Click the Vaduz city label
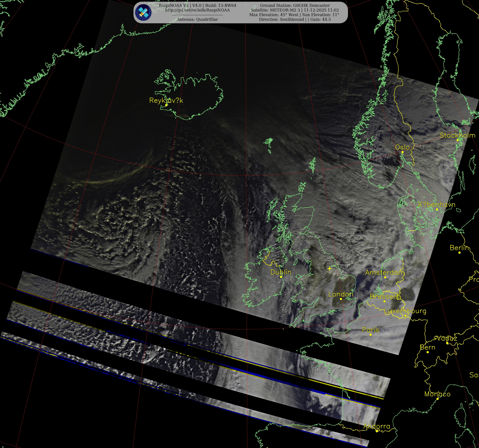The height and width of the screenshot is (448, 479). tap(447, 338)
